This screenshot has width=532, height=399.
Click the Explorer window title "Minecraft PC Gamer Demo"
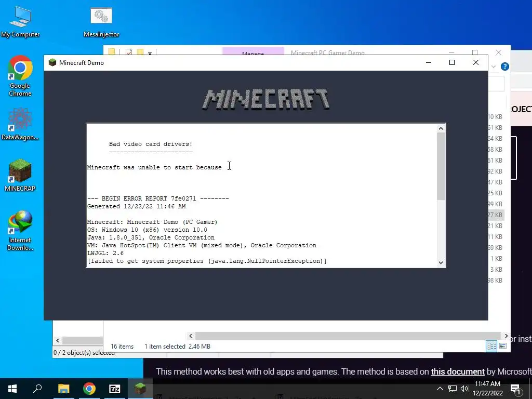pyautogui.click(x=328, y=52)
